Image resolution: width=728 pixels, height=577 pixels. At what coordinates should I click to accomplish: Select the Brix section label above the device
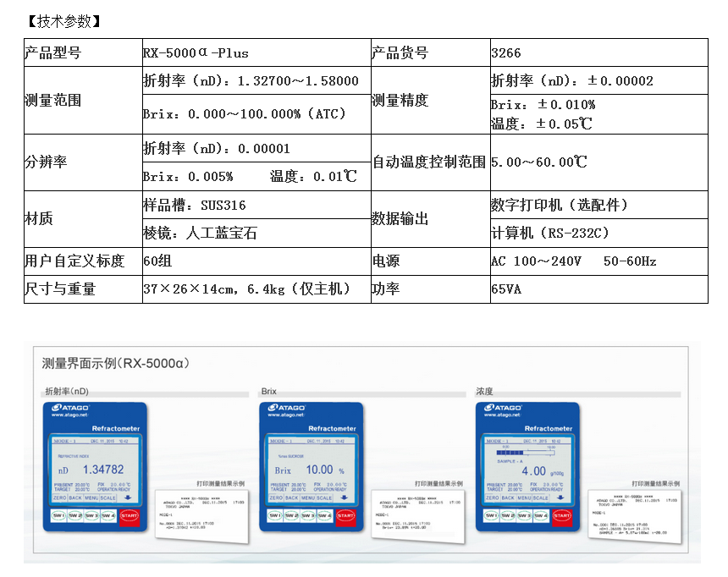[269, 392]
